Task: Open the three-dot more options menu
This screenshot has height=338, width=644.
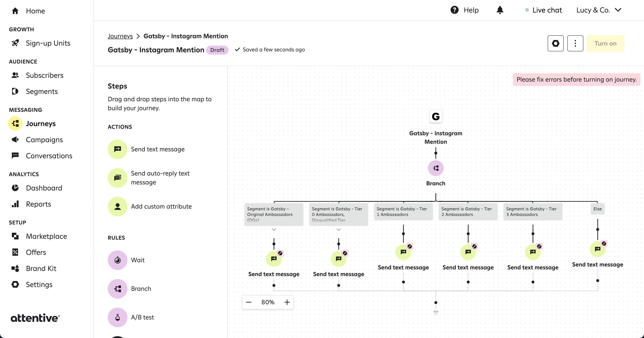Action: click(575, 43)
